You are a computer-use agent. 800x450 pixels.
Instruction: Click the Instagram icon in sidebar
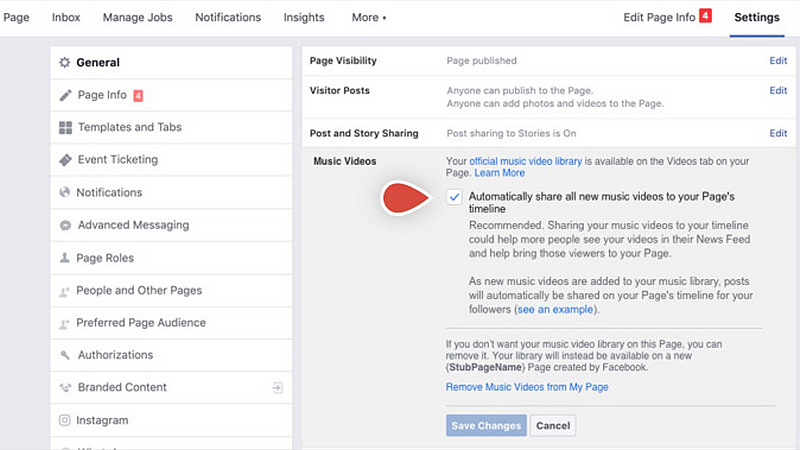click(65, 420)
